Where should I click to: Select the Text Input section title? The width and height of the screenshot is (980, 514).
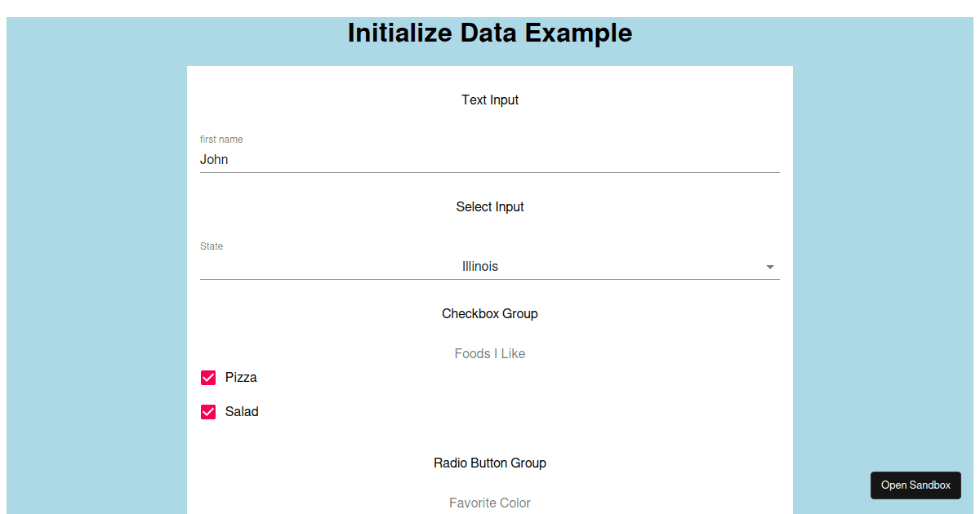pyautogui.click(x=490, y=100)
